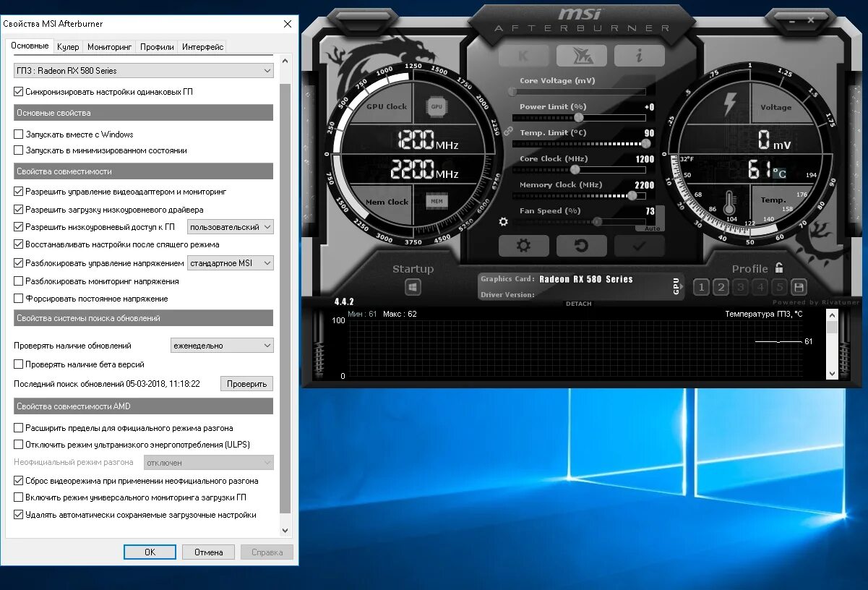Enable 'Расширить пределы для официального режима разгона'
This screenshot has width=868, height=590.
[19, 428]
